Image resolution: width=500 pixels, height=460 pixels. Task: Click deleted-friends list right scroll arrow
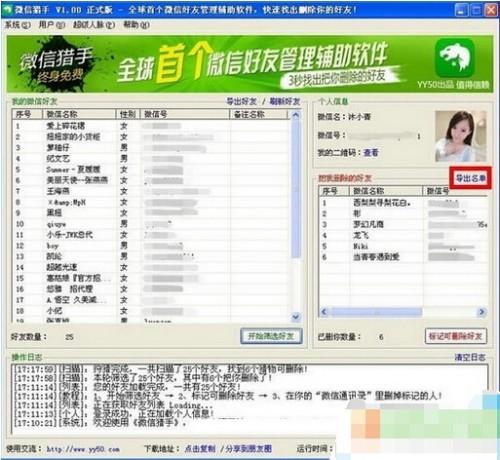pyautogui.click(x=481, y=312)
